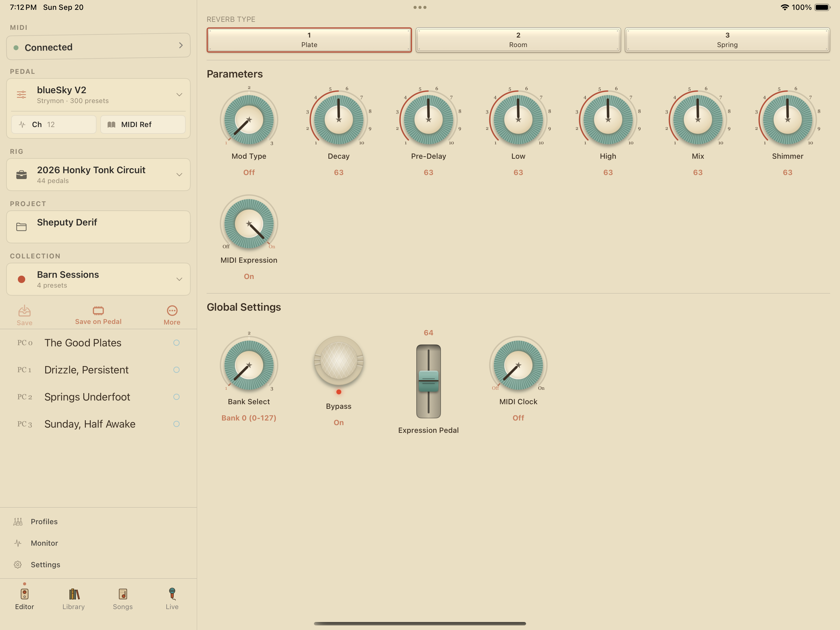Image resolution: width=840 pixels, height=630 pixels.
Task: Open the More ellipsis icon
Action: point(172,310)
